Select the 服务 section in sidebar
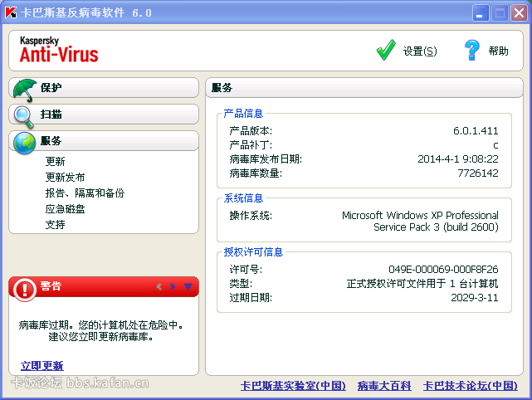Image resolution: width=532 pixels, height=400 pixels. [x=104, y=141]
